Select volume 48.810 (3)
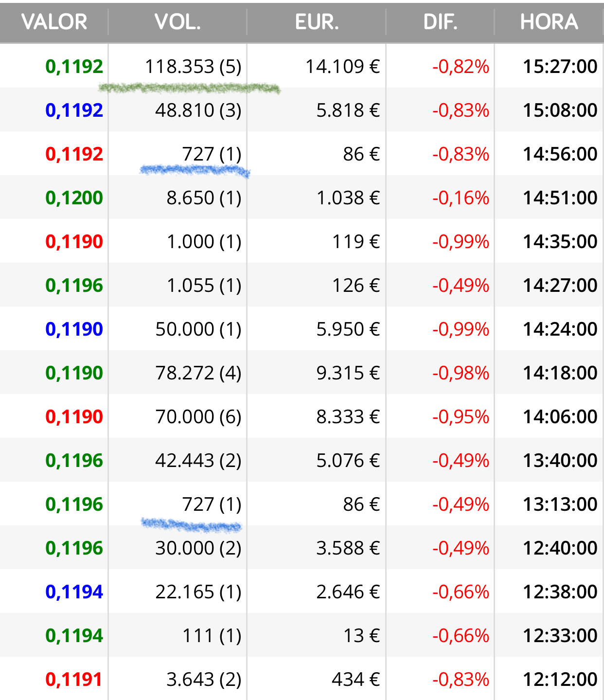The width and height of the screenshot is (604, 700). (198, 110)
